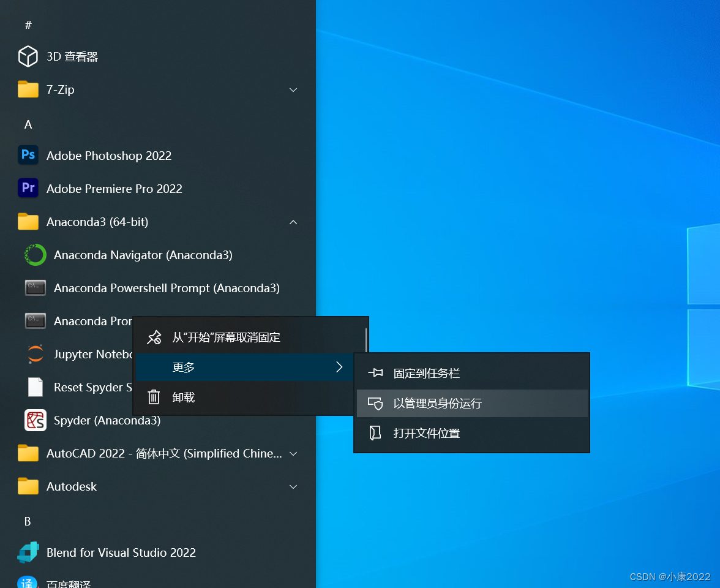Screen dimensions: 720x588
Task: Click the Reset Spyder label text
Action: coord(93,387)
